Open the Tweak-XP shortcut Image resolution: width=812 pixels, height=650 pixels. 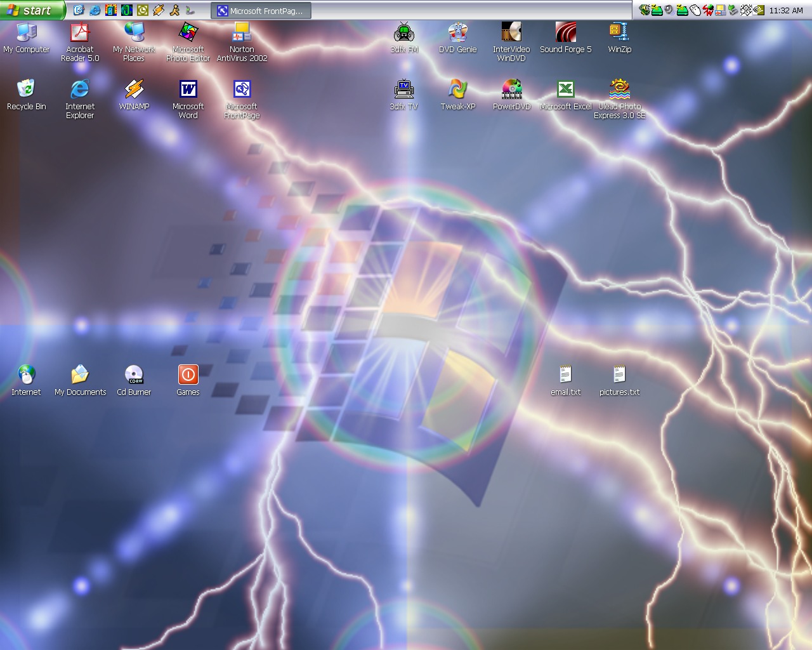point(458,95)
